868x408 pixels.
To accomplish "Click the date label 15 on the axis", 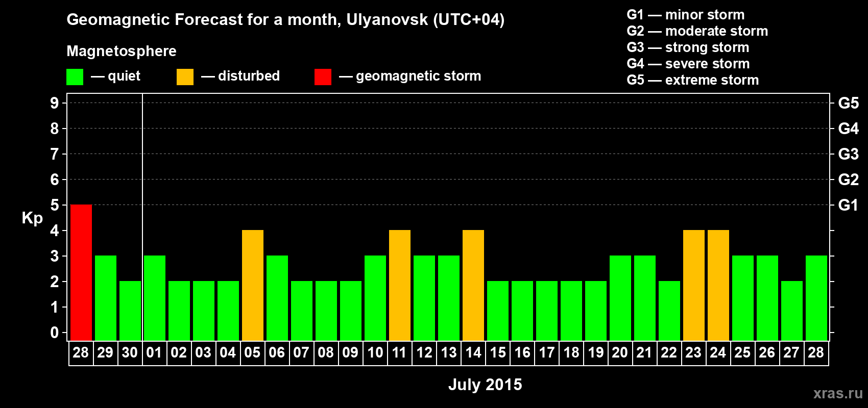I will 498,352.
